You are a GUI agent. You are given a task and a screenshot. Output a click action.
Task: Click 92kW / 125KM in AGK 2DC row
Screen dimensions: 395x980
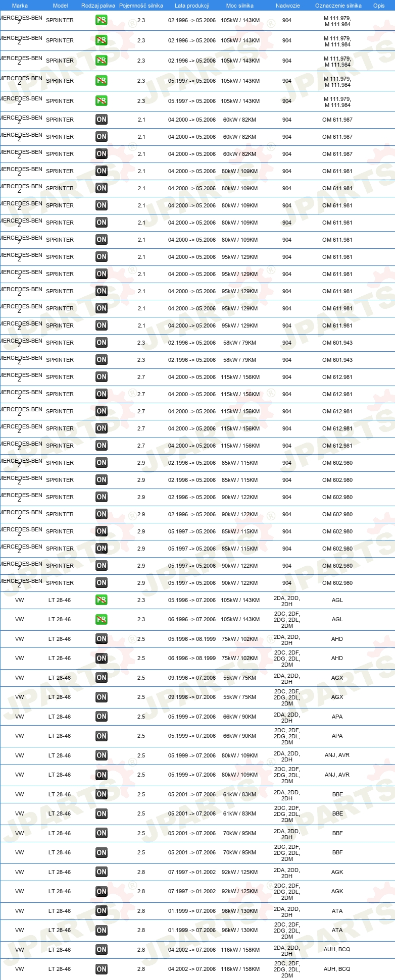(x=240, y=891)
